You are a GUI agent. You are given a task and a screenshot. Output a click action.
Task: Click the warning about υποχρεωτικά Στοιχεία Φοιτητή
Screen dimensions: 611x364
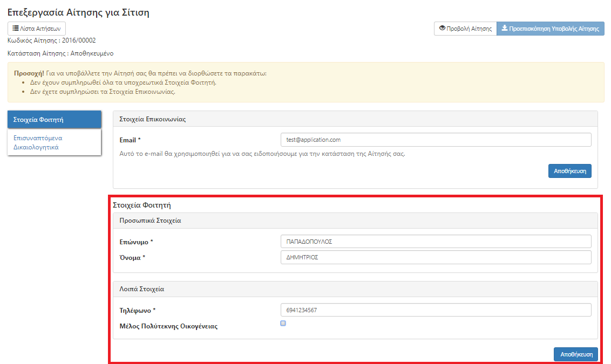[x=123, y=83]
